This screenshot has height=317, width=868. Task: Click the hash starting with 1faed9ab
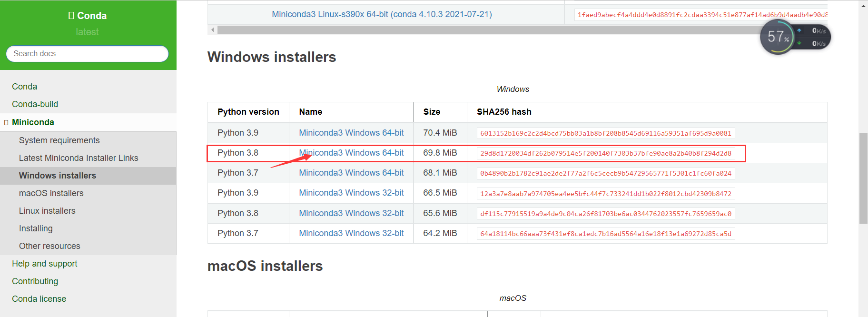point(701,15)
